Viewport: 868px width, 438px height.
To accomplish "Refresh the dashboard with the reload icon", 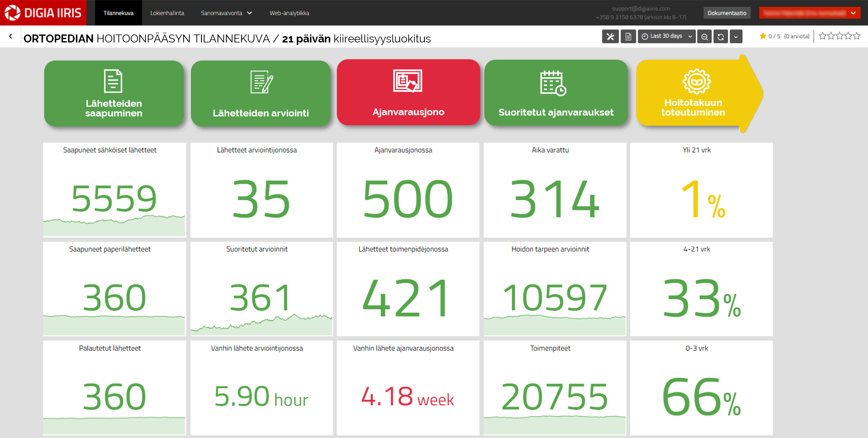I will (x=720, y=37).
